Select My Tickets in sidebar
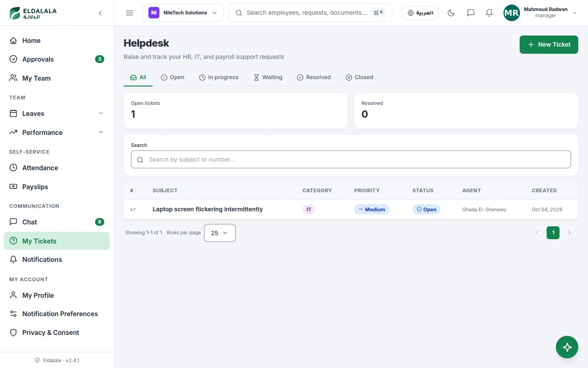Image resolution: width=588 pixels, height=368 pixels. coord(57,241)
